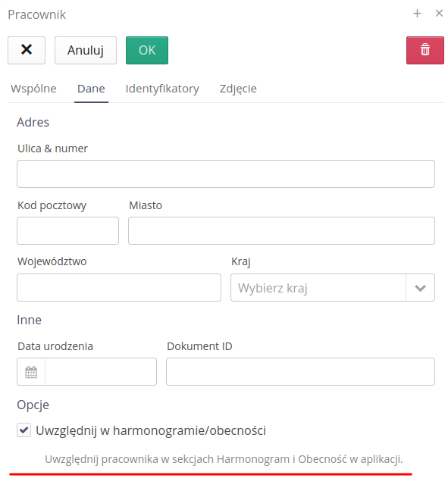The image size is (448, 494).
Task: Open calendar picker for Data urodzenia
Action: (31, 372)
